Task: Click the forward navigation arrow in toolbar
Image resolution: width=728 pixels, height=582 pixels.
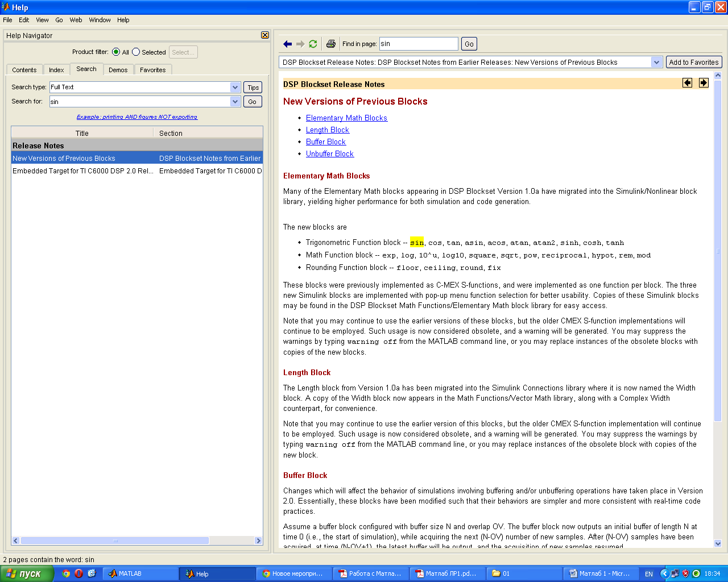Action: click(x=300, y=44)
